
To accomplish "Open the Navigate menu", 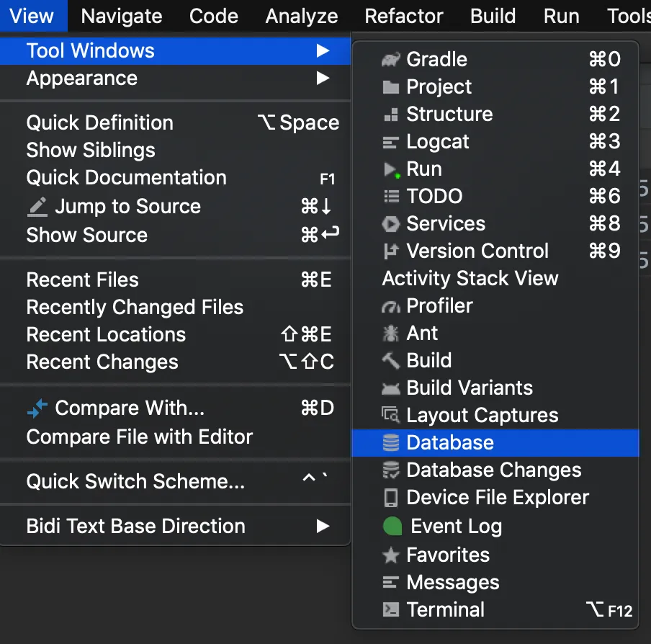I will click(x=121, y=16).
